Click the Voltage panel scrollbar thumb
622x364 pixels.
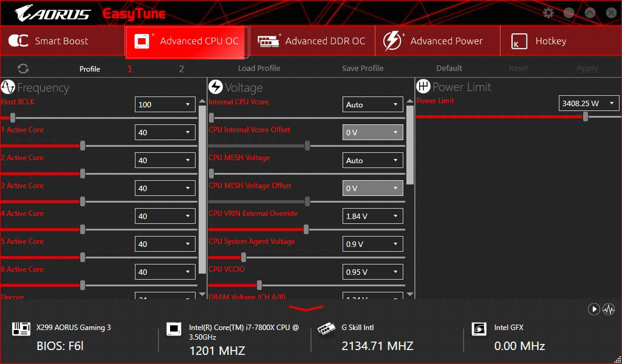click(x=410, y=145)
